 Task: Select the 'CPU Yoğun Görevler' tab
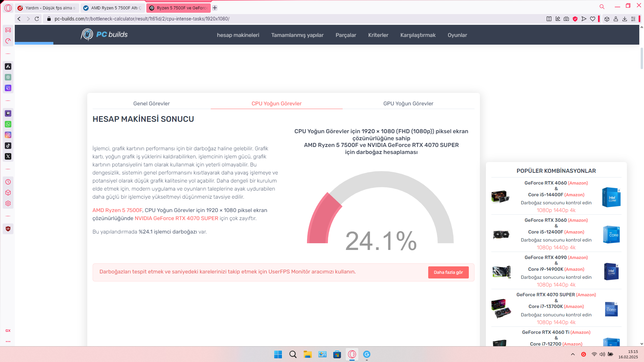click(277, 103)
